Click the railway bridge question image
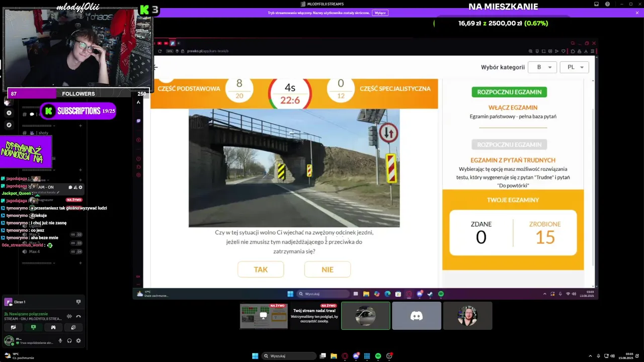The height and width of the screenshot is (362, 644). coord(294,168)
